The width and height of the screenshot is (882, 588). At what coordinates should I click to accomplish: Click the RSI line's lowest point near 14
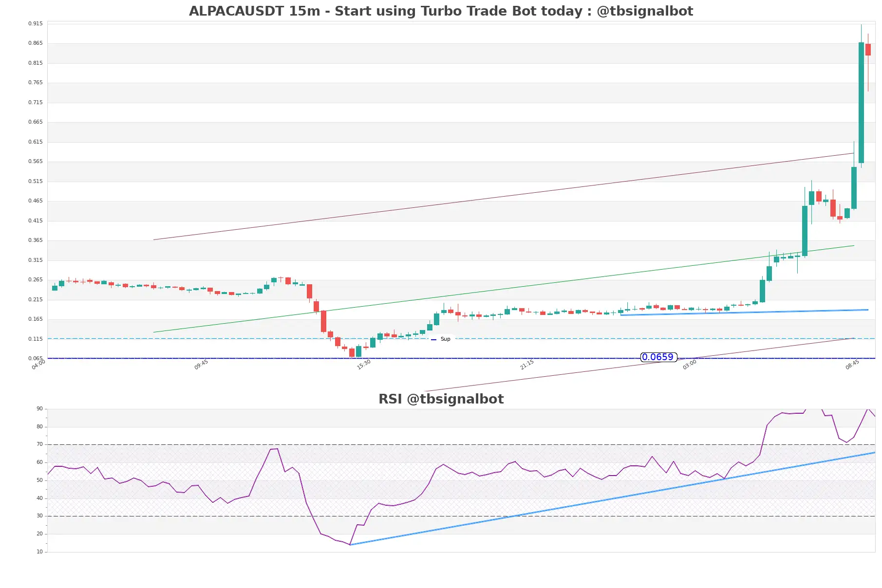point(350,545)
